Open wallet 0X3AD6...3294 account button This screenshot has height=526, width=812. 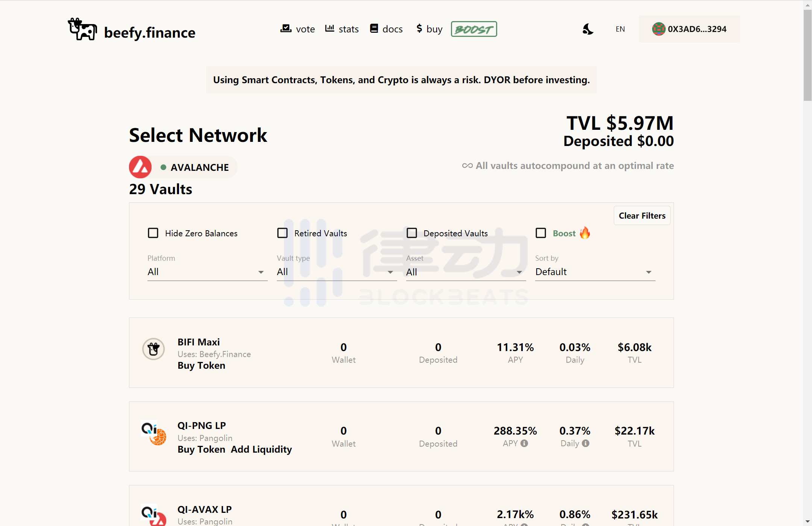pyautogui.click(x=689, y=29)
